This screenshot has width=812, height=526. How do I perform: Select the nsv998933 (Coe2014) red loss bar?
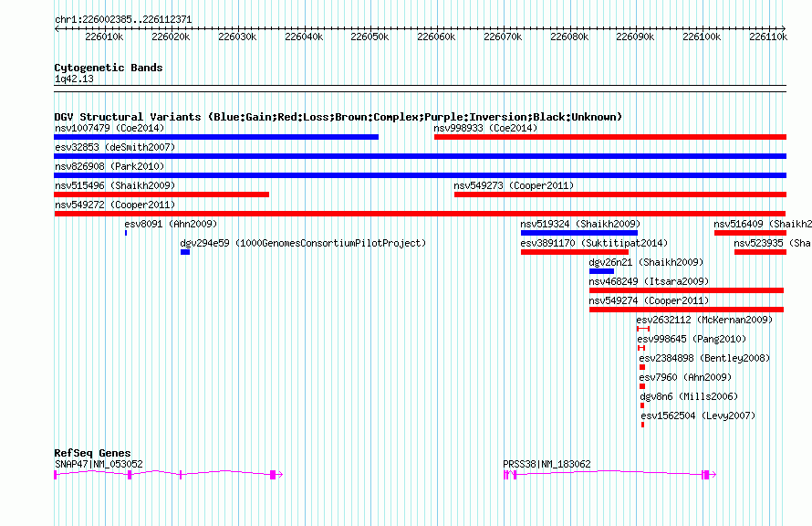tap(610, 137)
